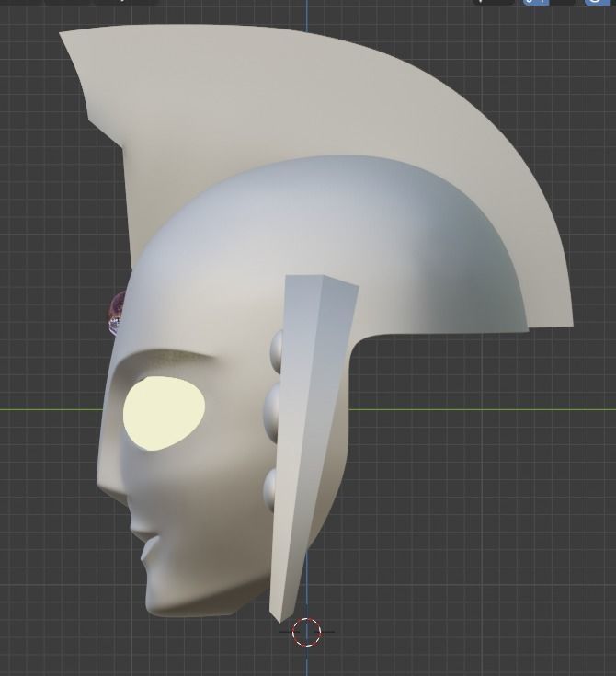Select the middle round stud beside the ear fin

point(272,412)
